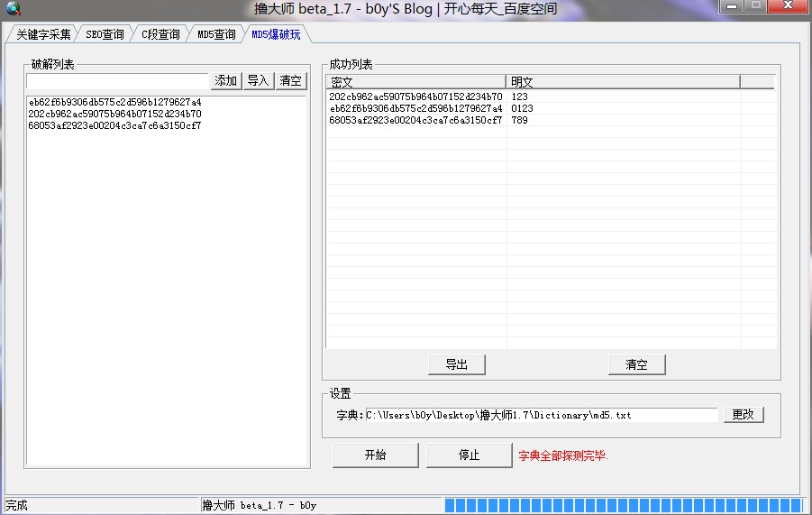Viewport: 812px width, 515px height.
Task: Click the 添加 button
Action: 226,81
